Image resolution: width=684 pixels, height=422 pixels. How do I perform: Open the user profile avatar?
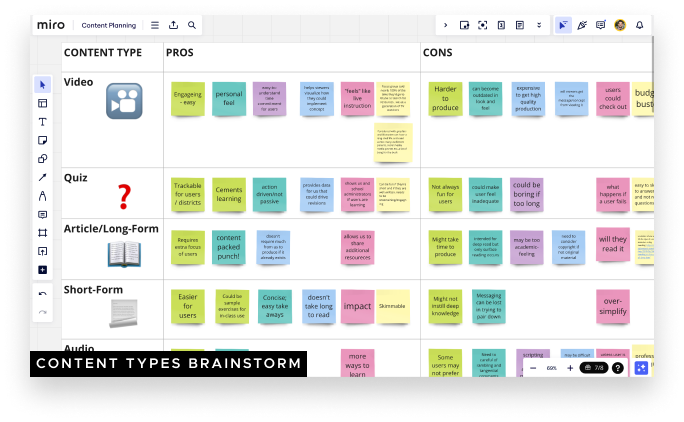pos(620,25)
